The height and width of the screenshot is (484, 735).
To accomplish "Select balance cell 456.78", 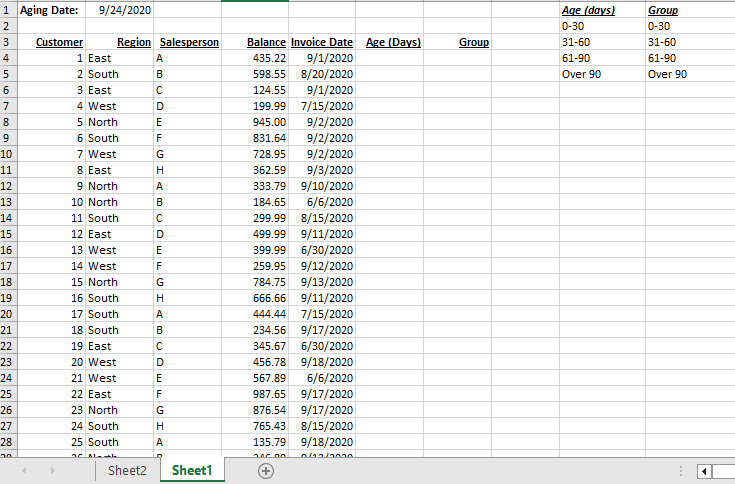I will pyautogui.click(x=255, y=362).
